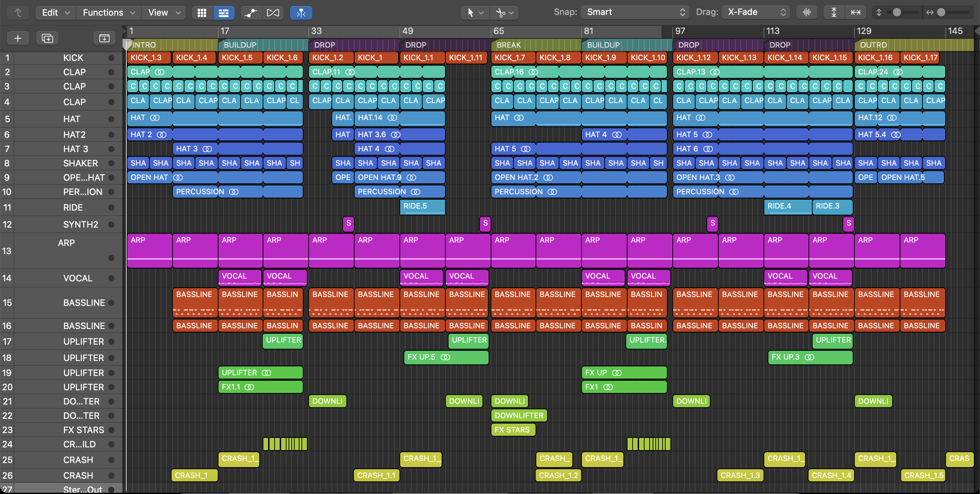Toggle the VOCAL track enable dot
The height and width of the screenshot is (494, 980).
[111, 278]
